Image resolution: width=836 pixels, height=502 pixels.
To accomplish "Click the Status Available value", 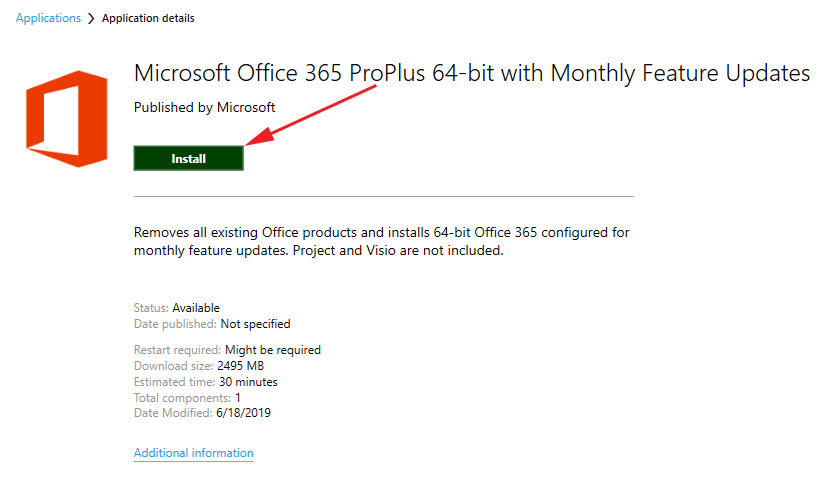I will coord(196,308).
